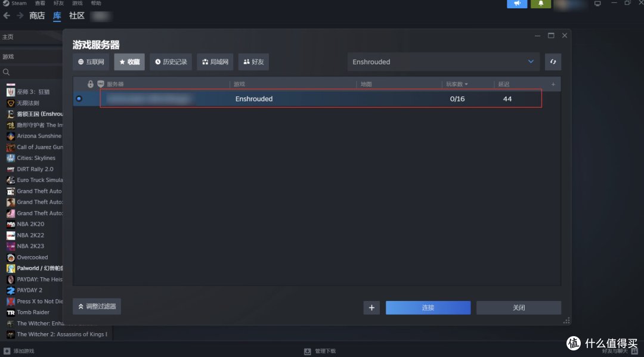This screenshot has width=644, height=357.
Task: Select 巫师 3: 狂猎 in the library
Action: 33,92
